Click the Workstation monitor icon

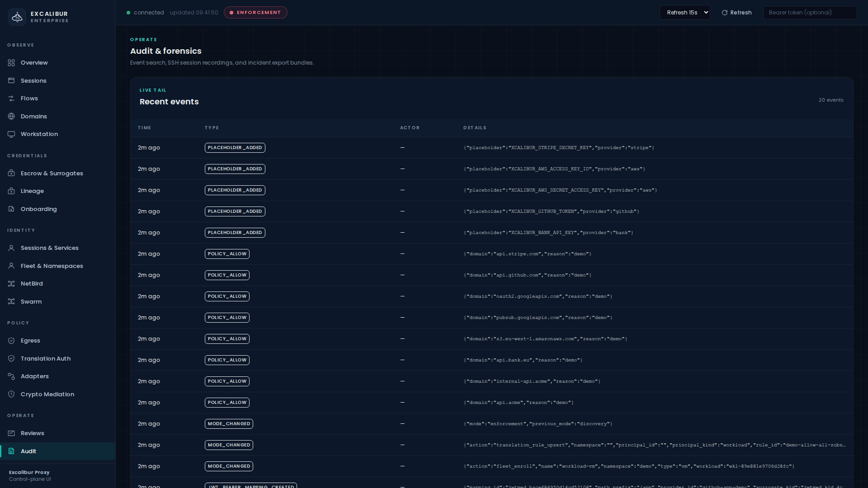11,134
